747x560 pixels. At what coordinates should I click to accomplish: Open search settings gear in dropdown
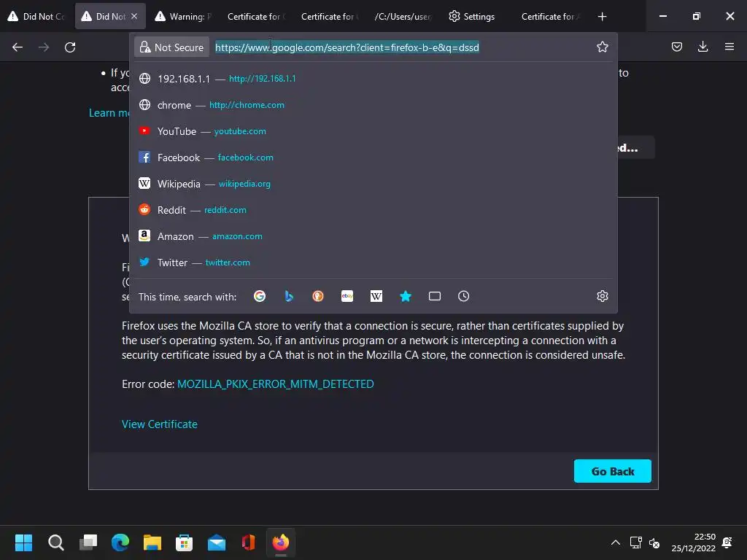tap(602, 296)
